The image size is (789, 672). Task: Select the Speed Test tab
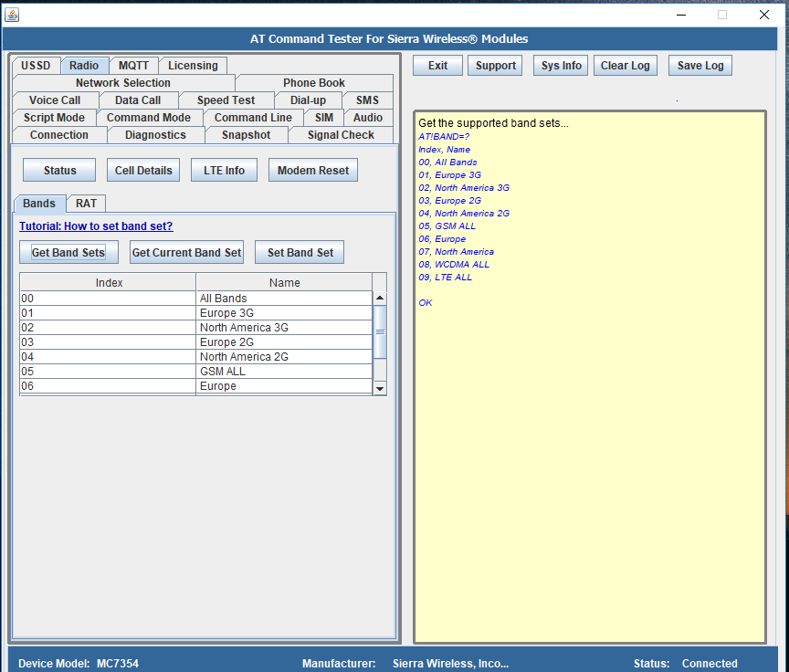[226, 100]
